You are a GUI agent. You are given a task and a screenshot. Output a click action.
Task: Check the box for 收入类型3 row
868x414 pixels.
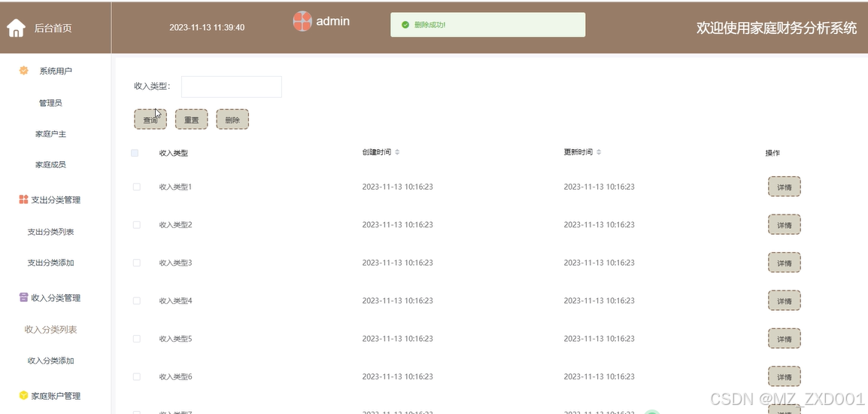click(x=137, y=263)
